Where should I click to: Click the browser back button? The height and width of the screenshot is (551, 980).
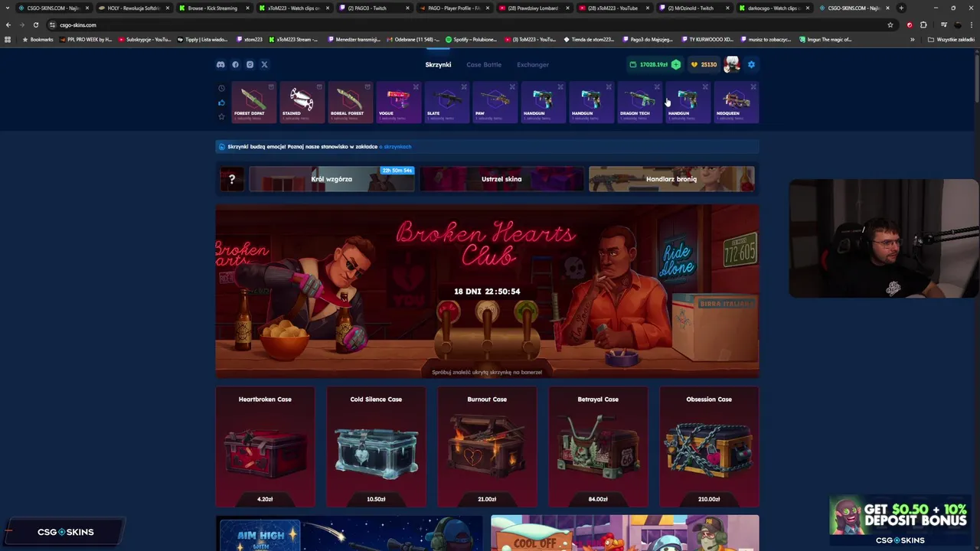(8, 24)
